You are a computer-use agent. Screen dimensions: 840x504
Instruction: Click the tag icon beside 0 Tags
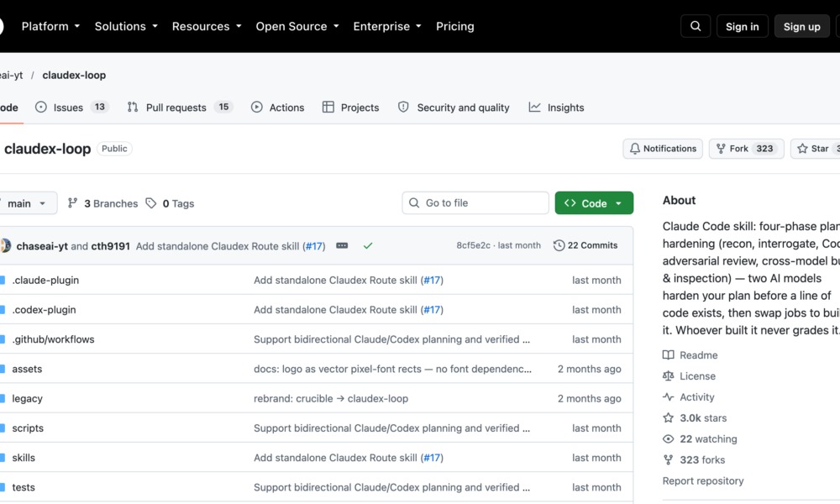tap(151, 203)
